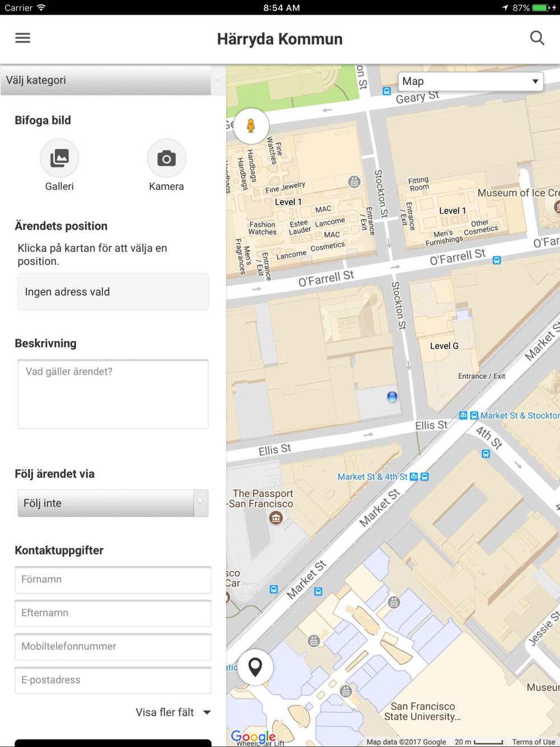
Task: Click the Härryda Kommun title
Action: [x=280, y=39]
